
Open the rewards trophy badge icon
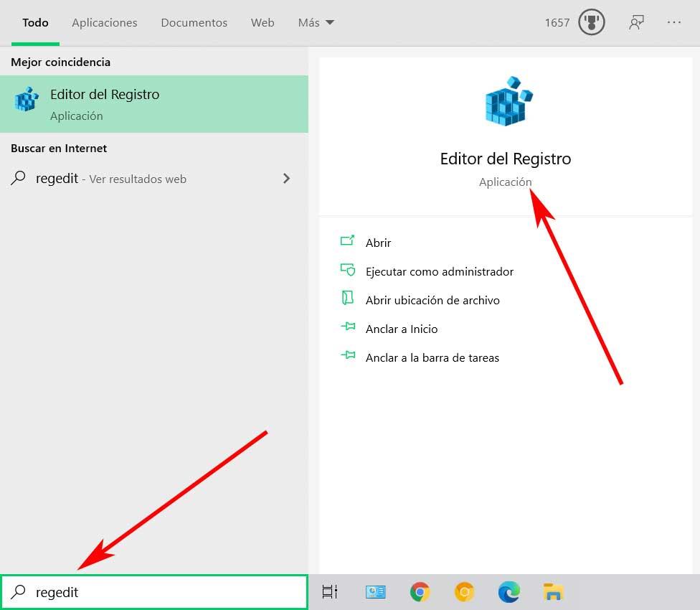tap(592, 22)
